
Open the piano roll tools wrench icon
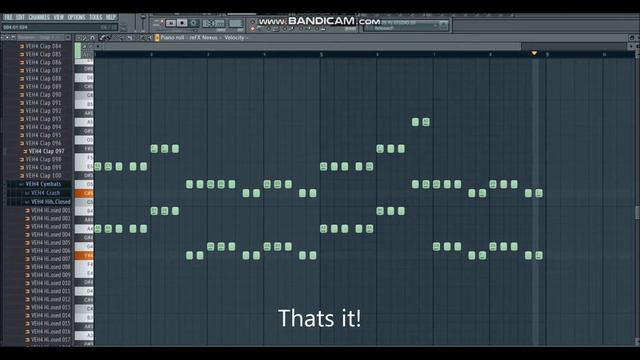click(85, 38)
